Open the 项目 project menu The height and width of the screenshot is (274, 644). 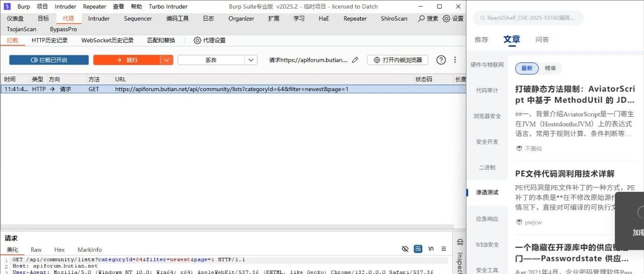pyautogui.click(x=42, y=7)
